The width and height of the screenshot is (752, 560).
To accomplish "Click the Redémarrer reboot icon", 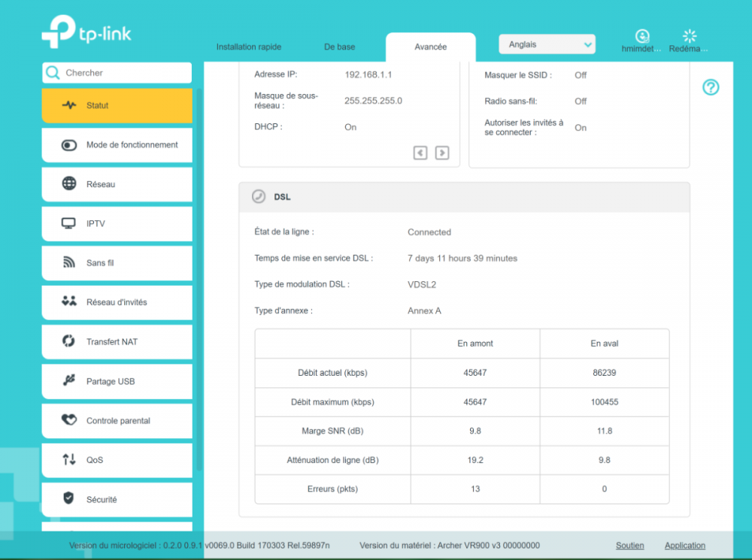I will 689,36.
